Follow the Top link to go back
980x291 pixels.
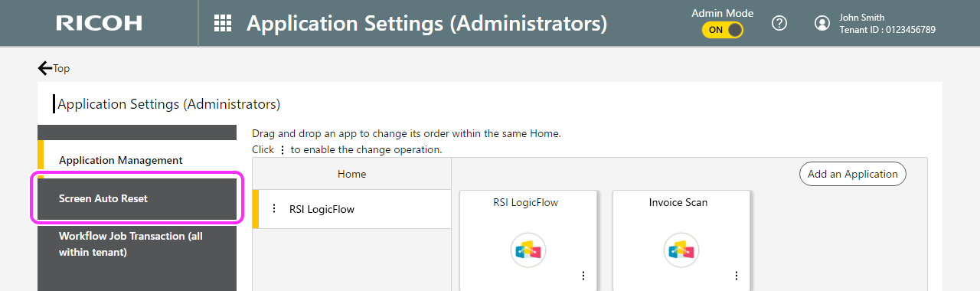(x=61, y=68)
